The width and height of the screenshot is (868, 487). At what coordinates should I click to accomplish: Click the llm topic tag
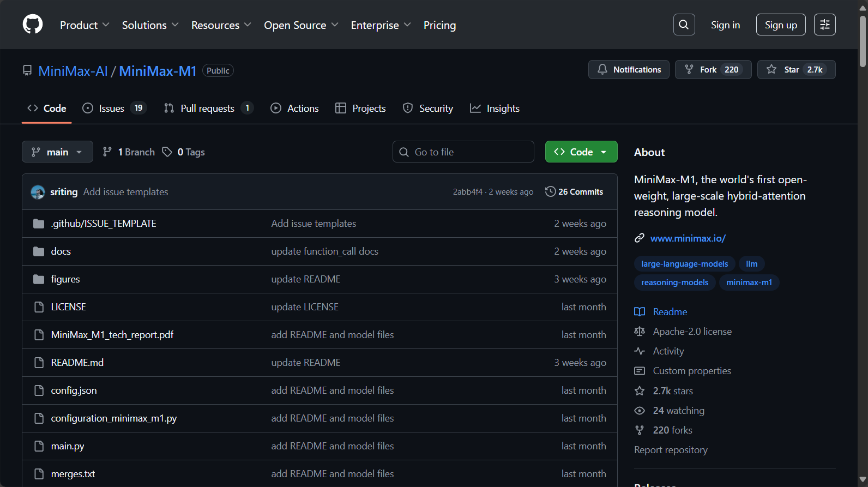pyautogui.click(x=752, y=264)
